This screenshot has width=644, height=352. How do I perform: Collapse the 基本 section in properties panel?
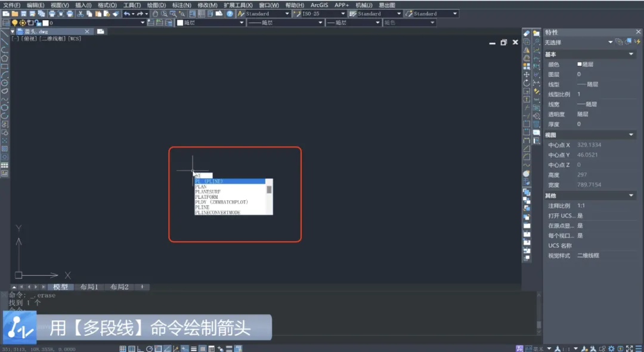point(631,54)
